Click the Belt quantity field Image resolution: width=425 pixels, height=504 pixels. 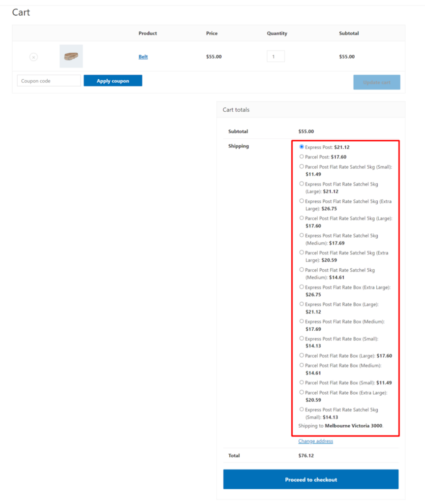tap(275, 56)
